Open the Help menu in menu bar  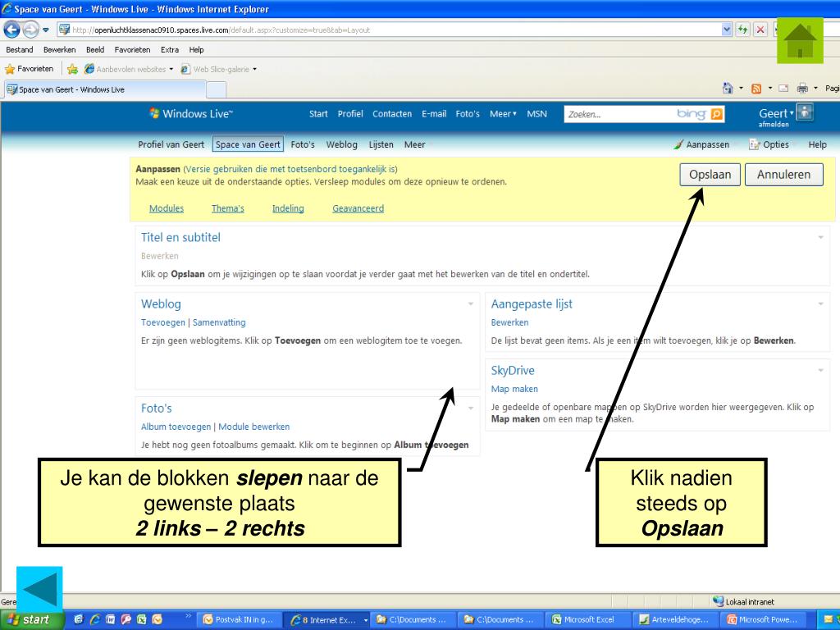196,50
